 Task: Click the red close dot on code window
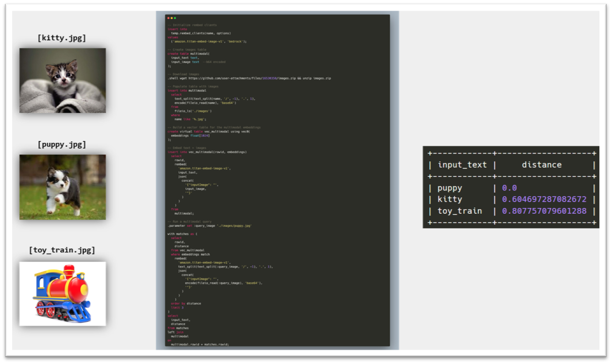[x=168, y=18]
